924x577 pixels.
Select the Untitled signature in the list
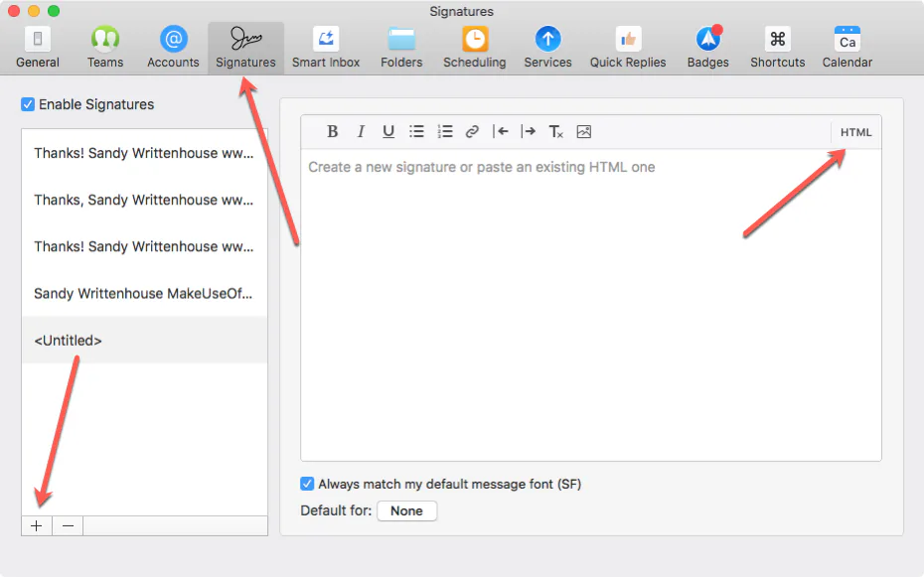click(x=144, y=341)
